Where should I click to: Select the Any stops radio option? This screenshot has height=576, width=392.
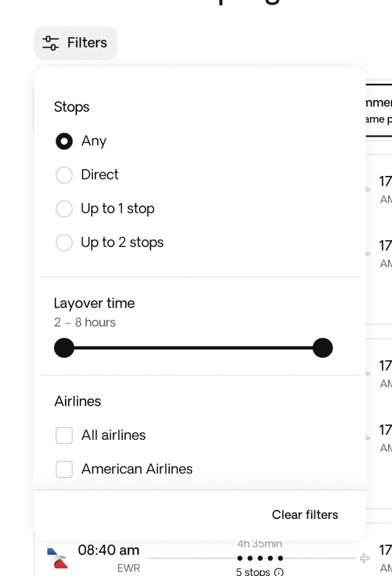(x=64, y=141)
